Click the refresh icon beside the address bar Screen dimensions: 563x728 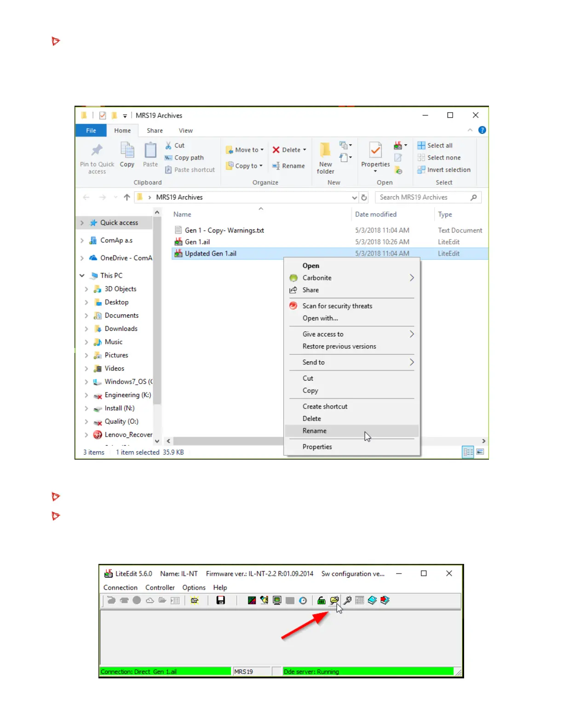pyautogui.click(x=364, y=197)
